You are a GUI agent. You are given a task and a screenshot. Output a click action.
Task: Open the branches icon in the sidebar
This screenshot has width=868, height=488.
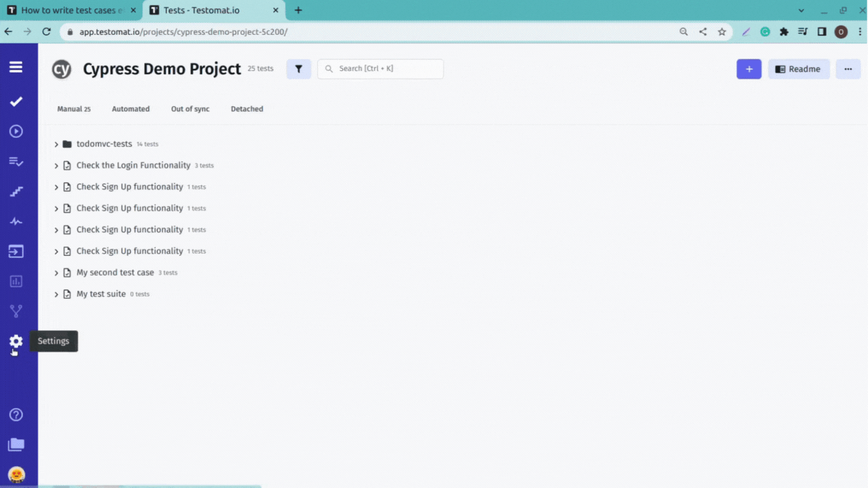click(15, 311)
